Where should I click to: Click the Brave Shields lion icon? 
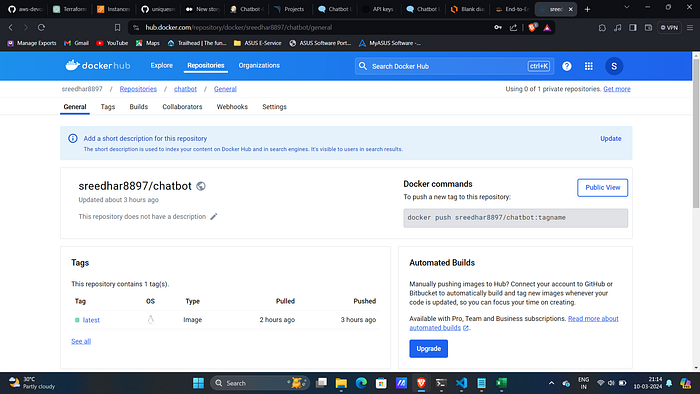pos(532,27)
